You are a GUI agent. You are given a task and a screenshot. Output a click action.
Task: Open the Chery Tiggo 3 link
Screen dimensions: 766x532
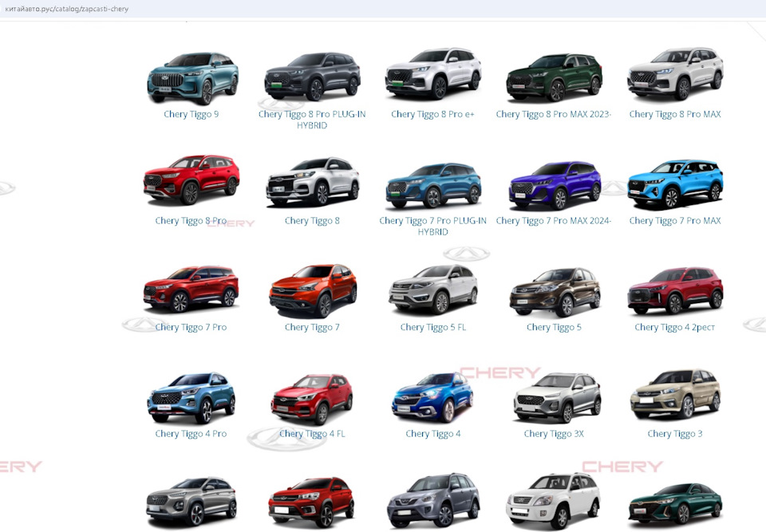[675, 434]
